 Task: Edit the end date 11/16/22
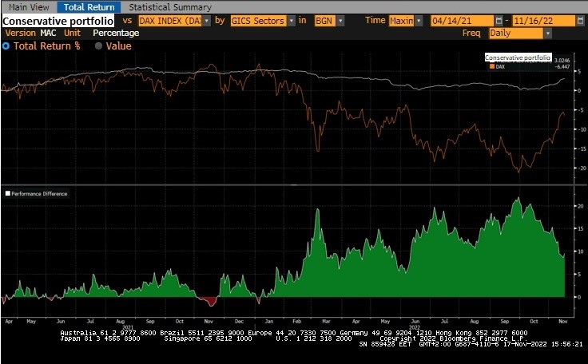(544, 21)
